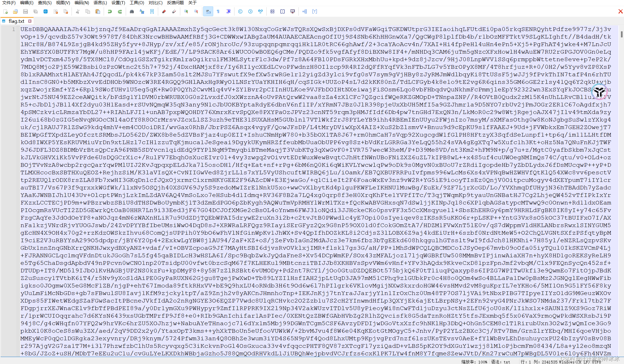This screenshot has height=364, width=624.
Task: Select the flag.txt tab
Action: point(16,21)
